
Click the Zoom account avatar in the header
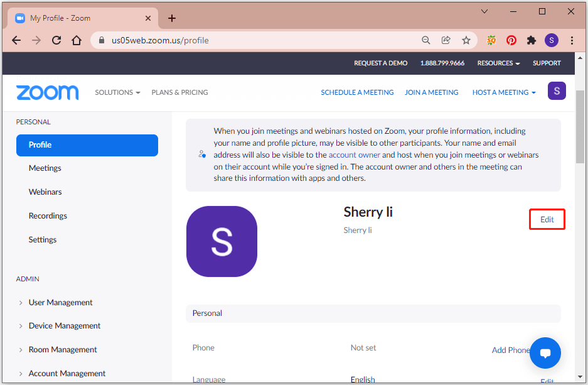(557, 90)
